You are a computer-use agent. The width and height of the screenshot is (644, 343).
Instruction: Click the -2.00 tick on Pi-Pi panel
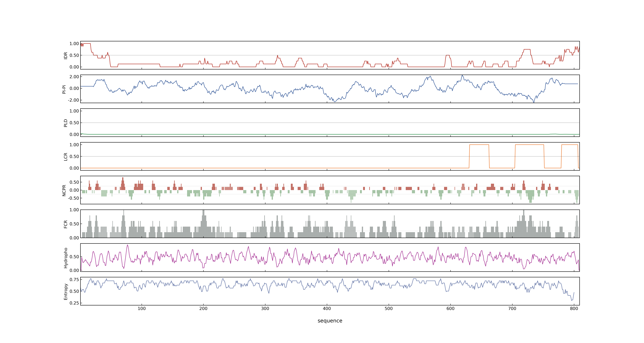tap(73, 100)
